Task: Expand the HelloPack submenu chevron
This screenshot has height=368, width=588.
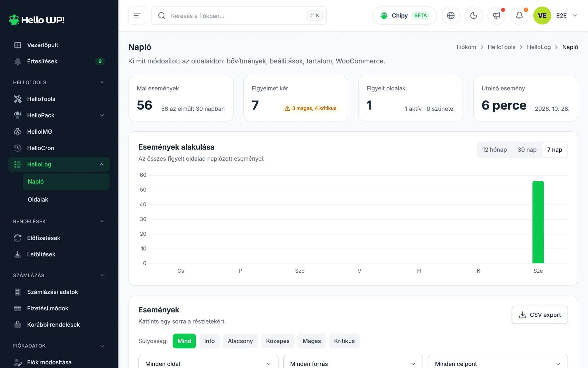Action: coord(102,115)
